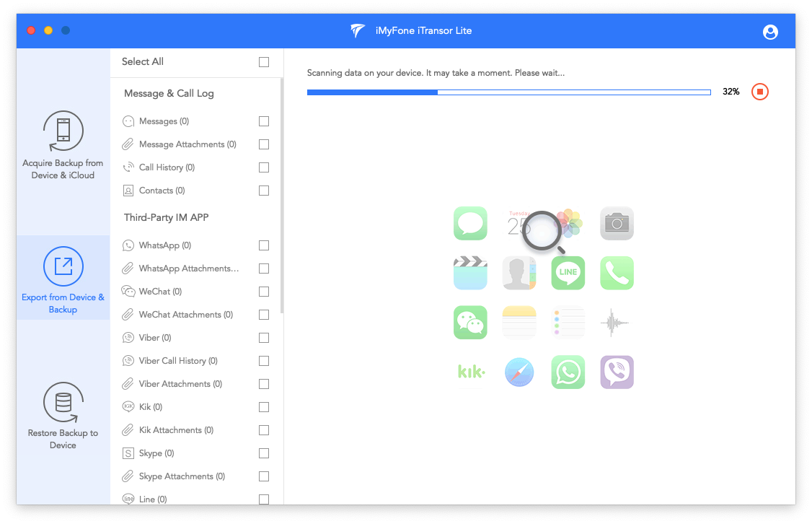Click the Messages app icon in the scan grid

click(470, 224)
